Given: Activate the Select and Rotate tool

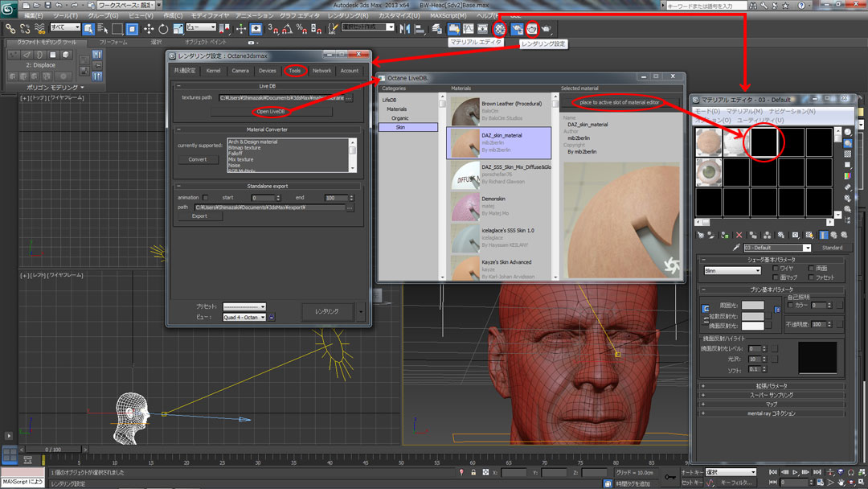Looking at the screenshot, I should click(x=163, y=29).
